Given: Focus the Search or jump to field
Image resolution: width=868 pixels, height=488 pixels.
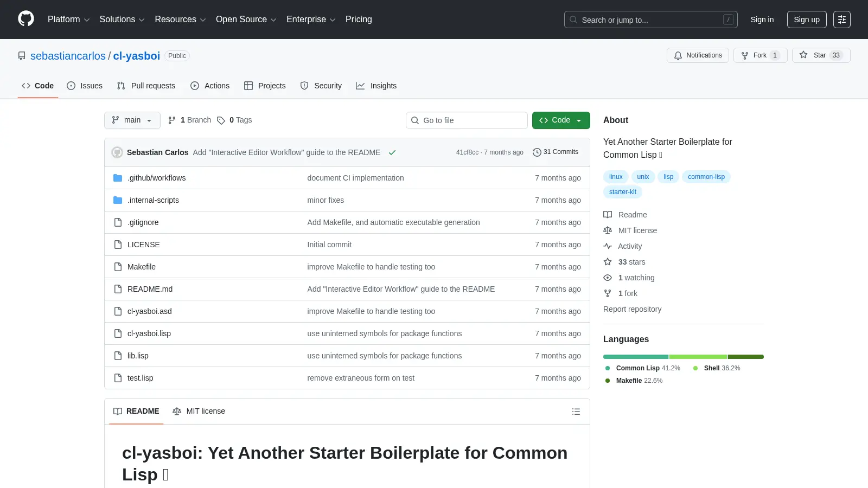Looking at the screenshot, I should click(x=651, y=20).
